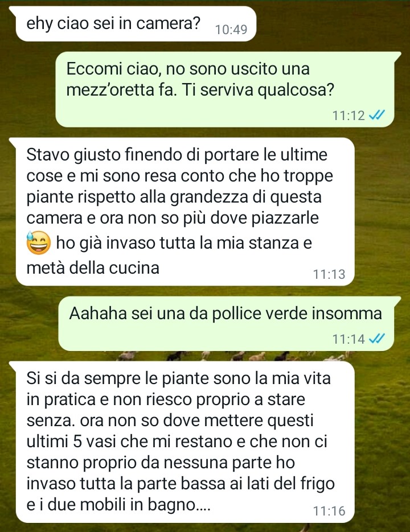Screen dimensions: 410x532
Task: Tap the double blue check at 11:14
Action: (376, 339)
